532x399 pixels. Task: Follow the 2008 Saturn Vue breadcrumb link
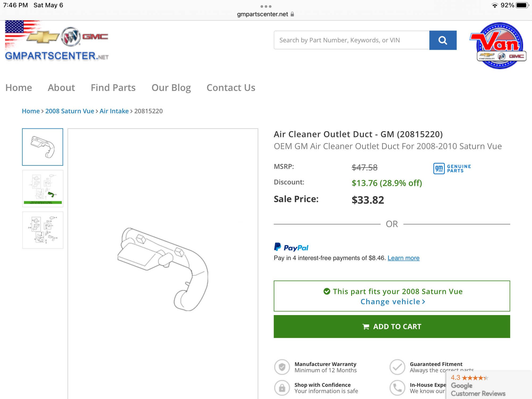click(x=69, y=111)
